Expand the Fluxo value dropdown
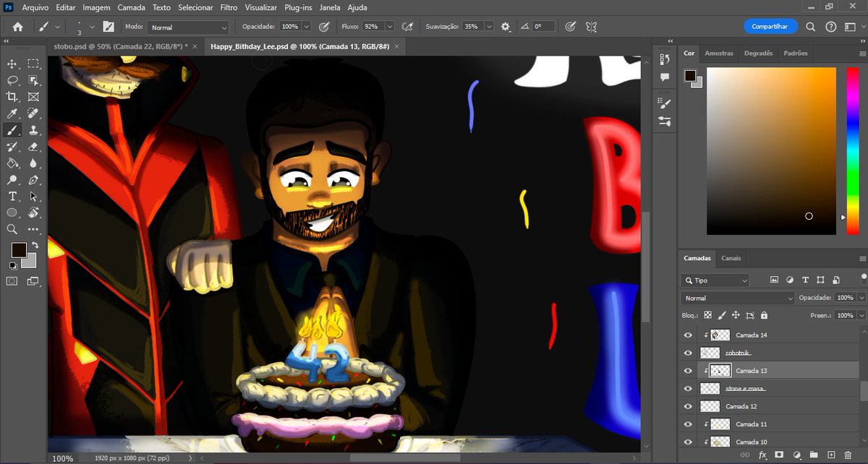This screenshot has height=464, width=868. [x=390, y=27]
